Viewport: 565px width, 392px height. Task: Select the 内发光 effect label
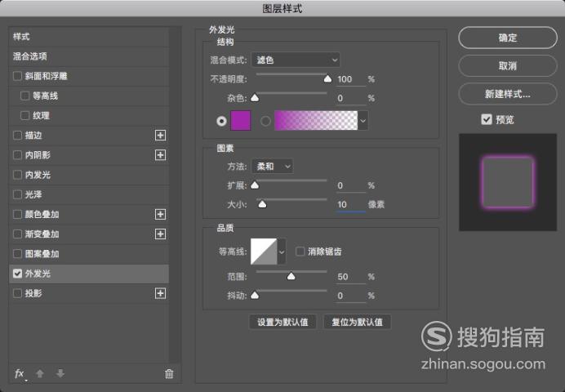[38, 175]
